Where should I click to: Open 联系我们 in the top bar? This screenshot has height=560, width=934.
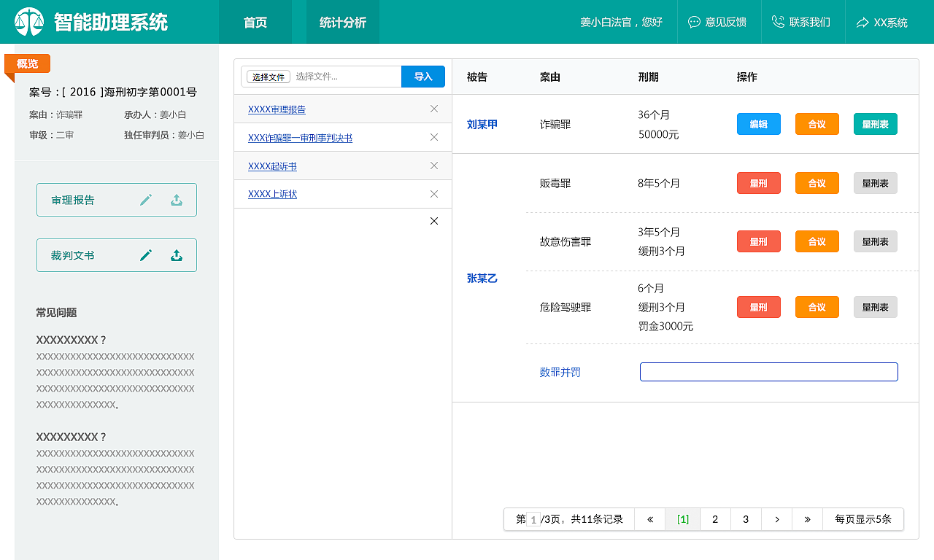(803, 22)
